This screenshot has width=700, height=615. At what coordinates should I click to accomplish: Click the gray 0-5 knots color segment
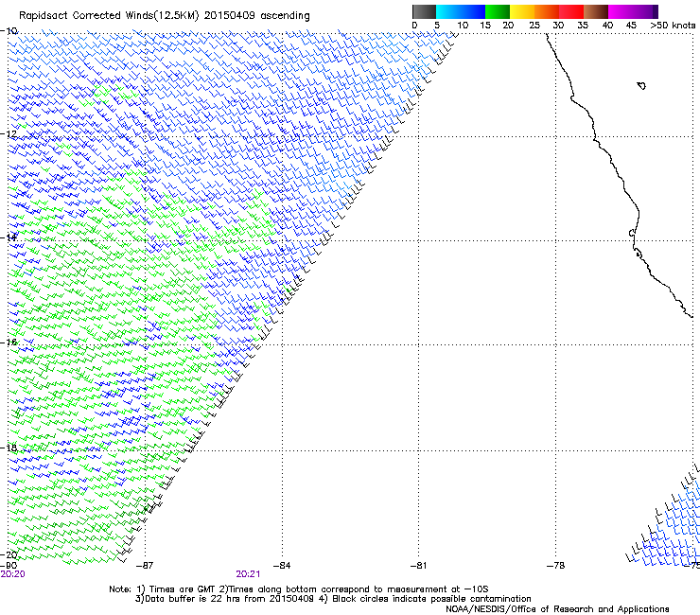424,11
